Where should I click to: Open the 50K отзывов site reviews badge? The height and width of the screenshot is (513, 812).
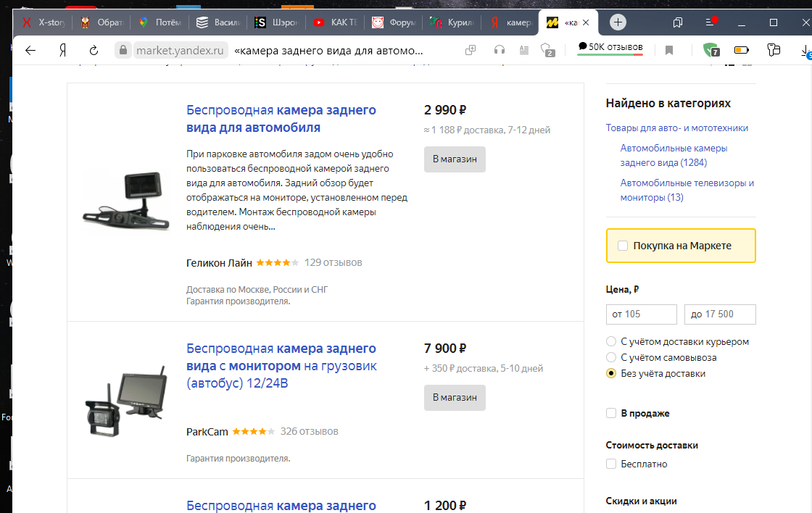click(x=610, y=48)
